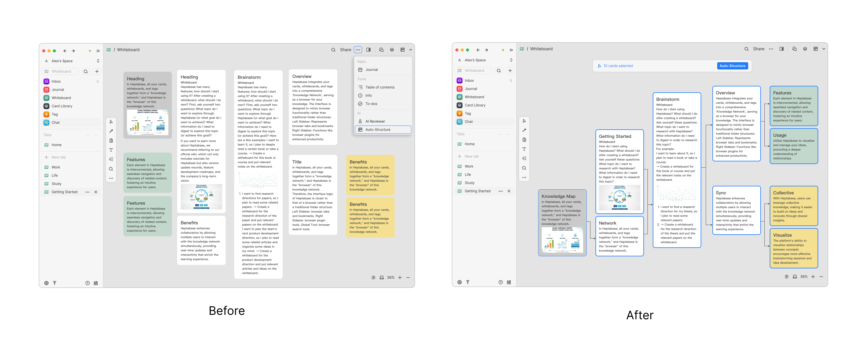Click the card/note tool in Before window toolbar

(x=111, y=141)
